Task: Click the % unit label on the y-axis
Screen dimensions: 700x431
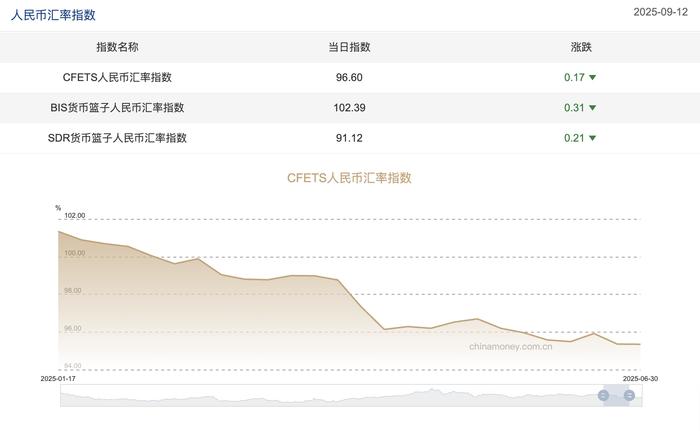Action: coord(58,208)
